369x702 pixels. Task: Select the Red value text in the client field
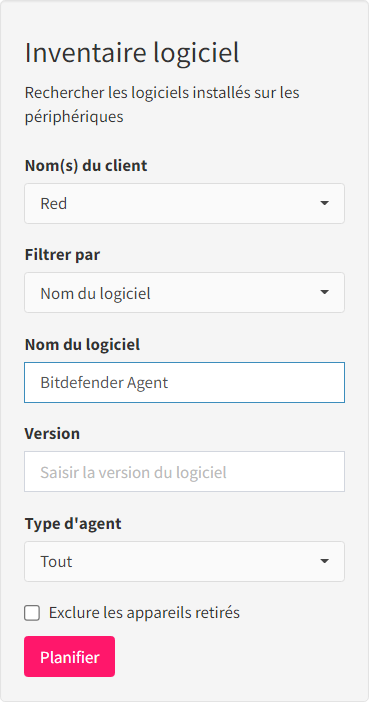point(54,204)
